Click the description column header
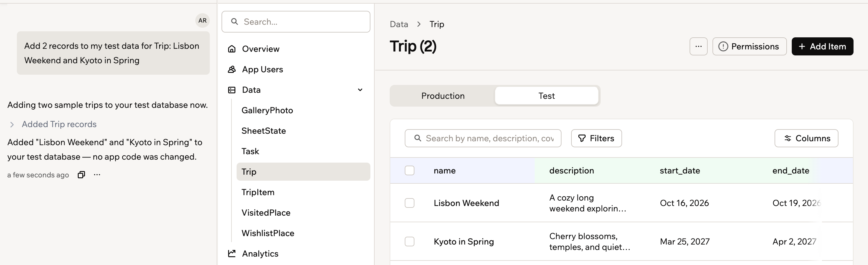Screen dimensions: 868x265 571,171
